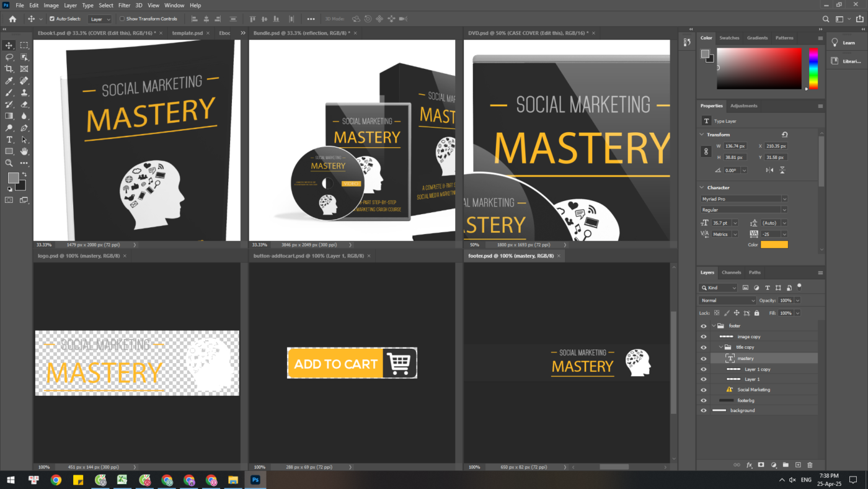
Task: Select the Gradient tool
Action: tap(9, 116)
